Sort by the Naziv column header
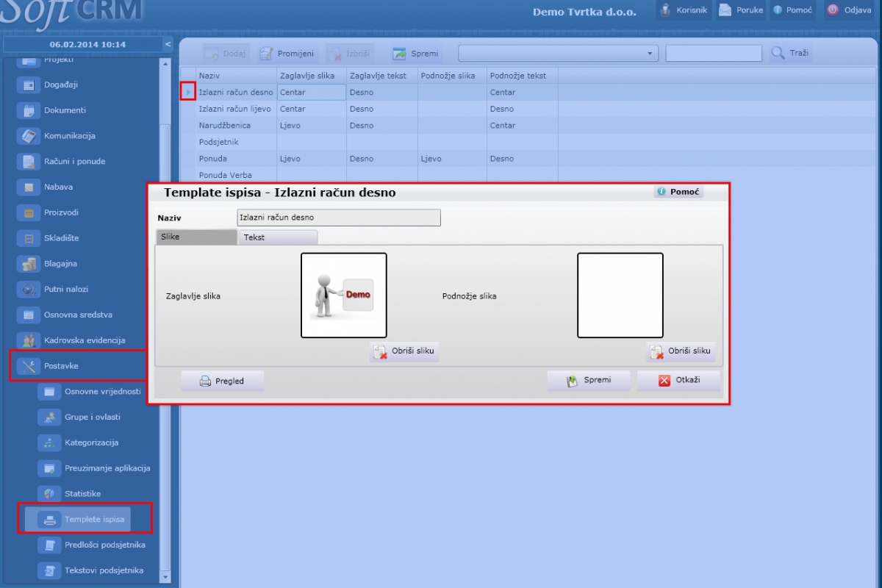Screen dimensions: 882x588 tap(236, 76)
